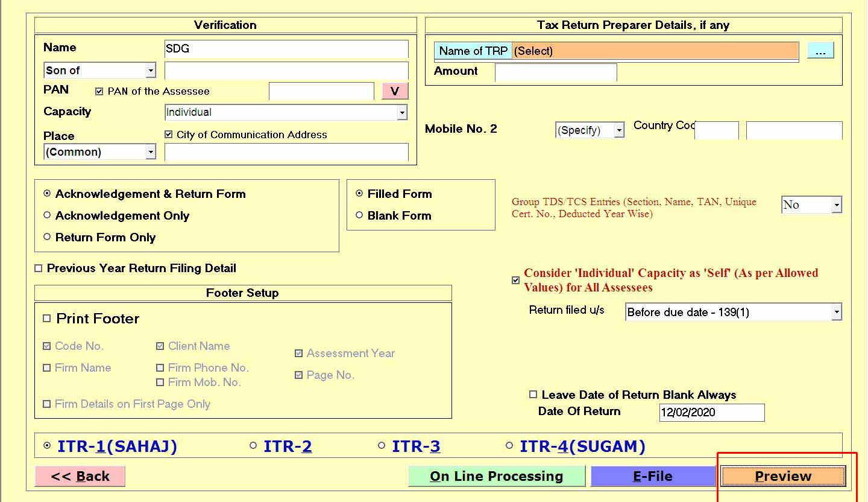
Task: Select ITR-2 form option
Action: (253, 446)
